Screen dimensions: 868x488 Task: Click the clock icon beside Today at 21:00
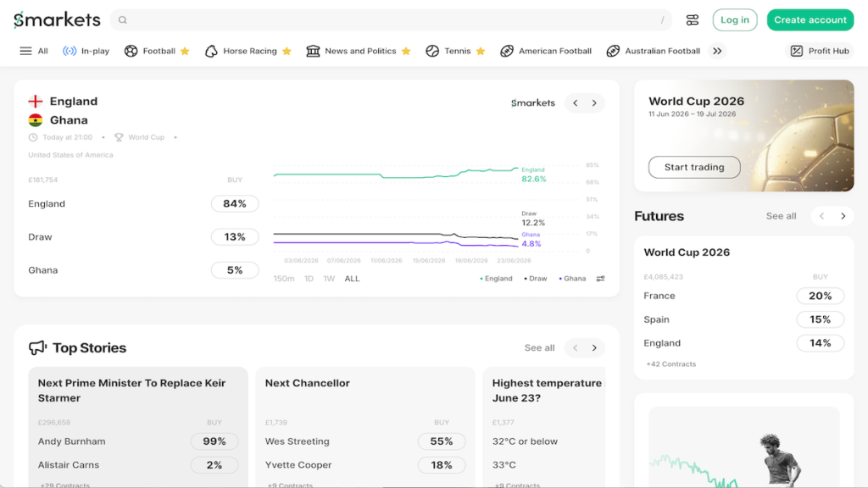[33, 137]
